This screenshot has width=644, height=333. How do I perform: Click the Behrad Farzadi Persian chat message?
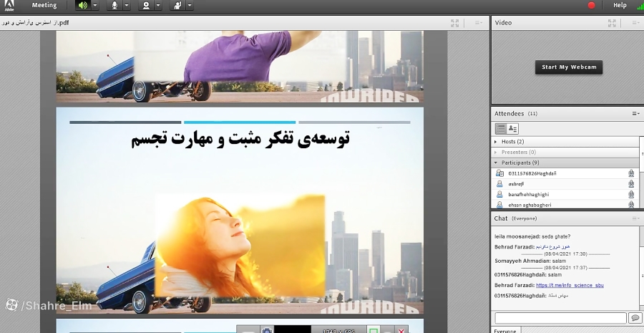(532, 247)
